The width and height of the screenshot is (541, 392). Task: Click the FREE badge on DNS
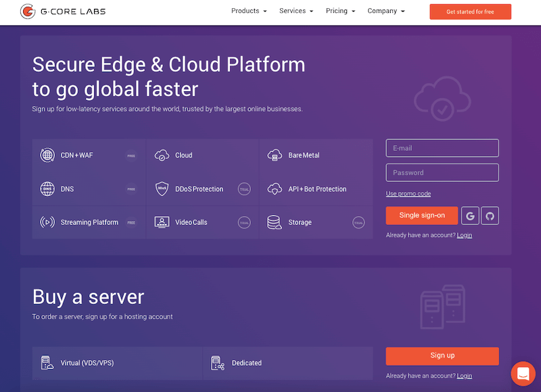[x=131, y=189]
